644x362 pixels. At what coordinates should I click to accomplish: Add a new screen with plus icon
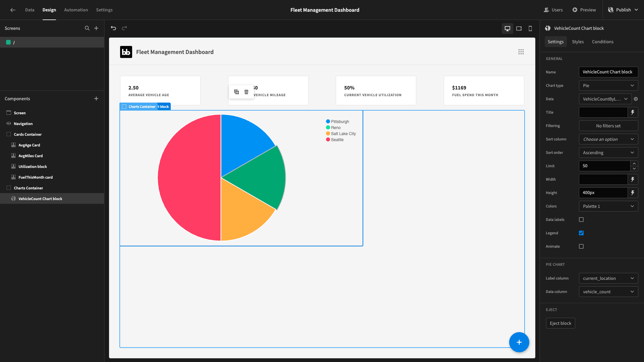tap(96, 28)
